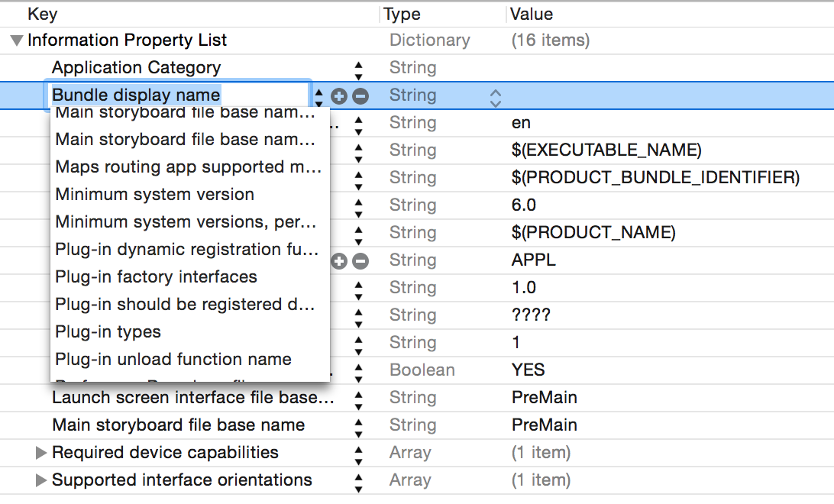Screen dimensions: 834x504
Task: Expand Required device capabilities row
Action: (41, 453)
